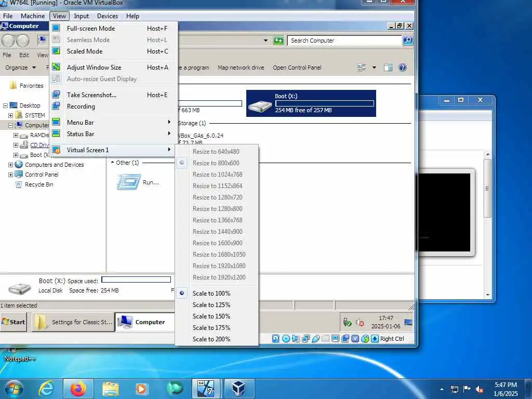Click the Virtual Screen 1 menu icon

point(56,150)
